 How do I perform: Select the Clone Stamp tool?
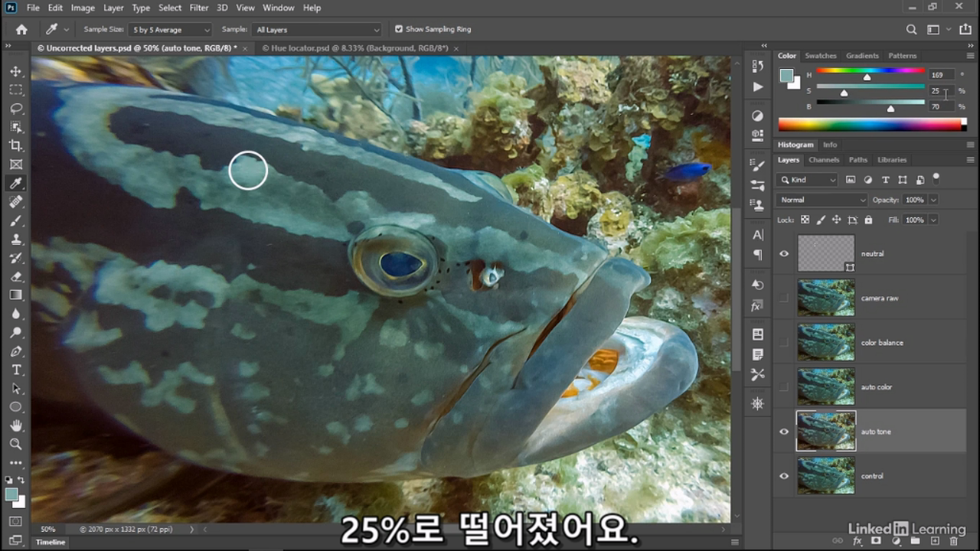coord(15,239)
